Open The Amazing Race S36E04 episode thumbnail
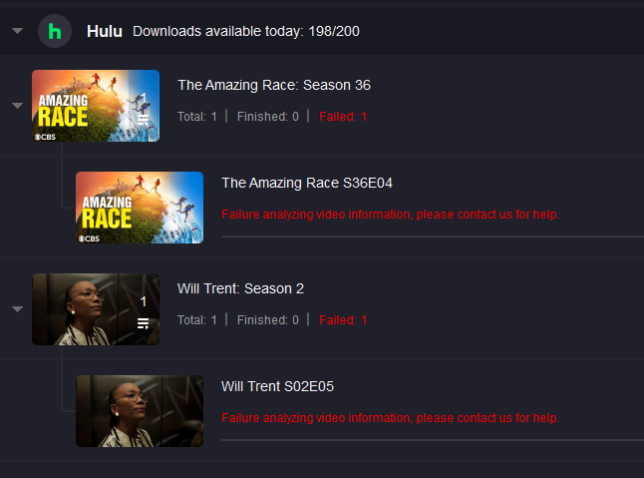The height and width of the screenshot is (478, 644). (x=140, y=208)
